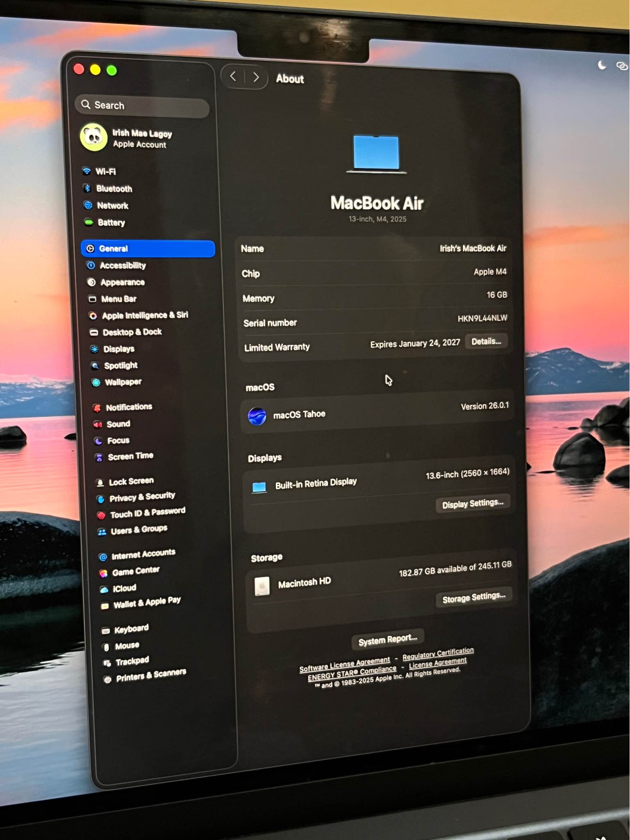
Task: Click Built-in Retina Display icon
Action: tap(259, 487)
